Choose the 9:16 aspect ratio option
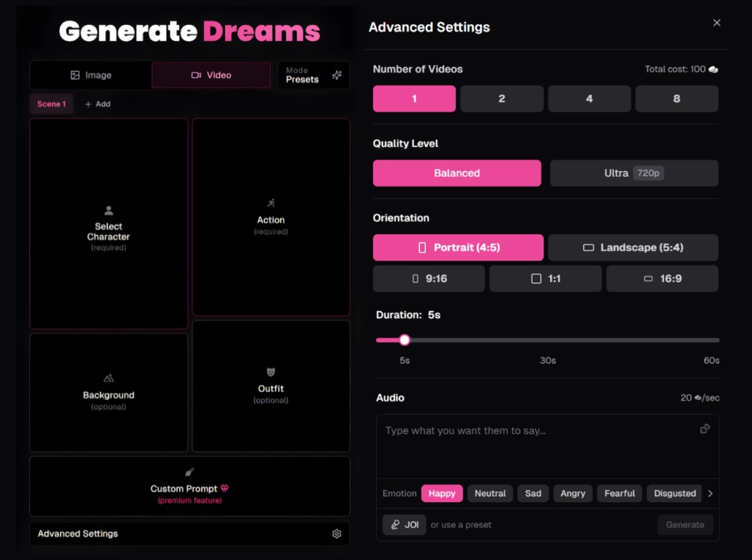The width and height of the screenshot is (752, 560). pyautogui.click(x=429, y=278)
